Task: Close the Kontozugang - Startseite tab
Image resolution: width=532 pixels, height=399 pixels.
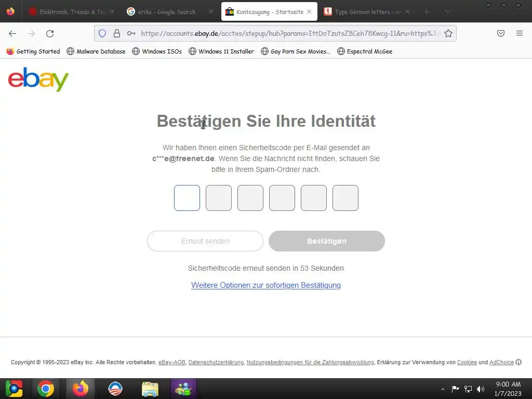Action: pos(309,11)
